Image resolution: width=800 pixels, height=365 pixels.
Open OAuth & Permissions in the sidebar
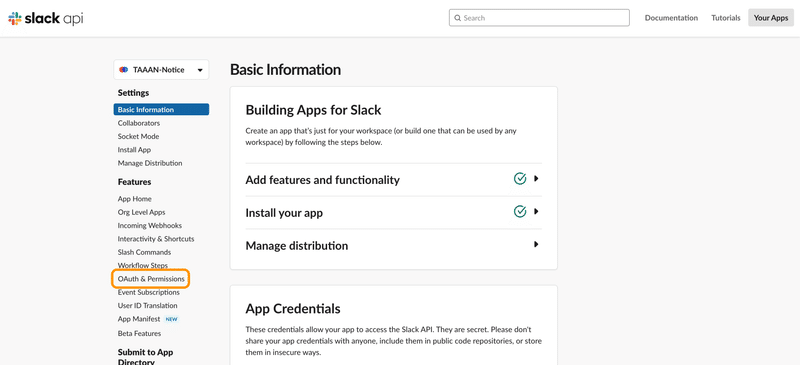point(151,279)
